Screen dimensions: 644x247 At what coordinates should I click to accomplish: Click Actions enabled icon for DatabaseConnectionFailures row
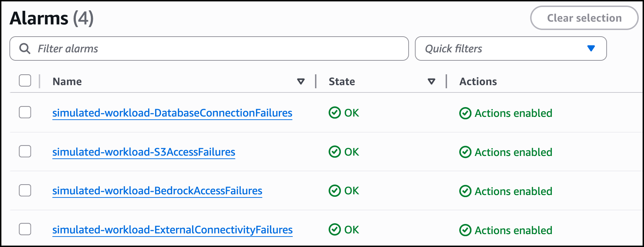point(465,113)
